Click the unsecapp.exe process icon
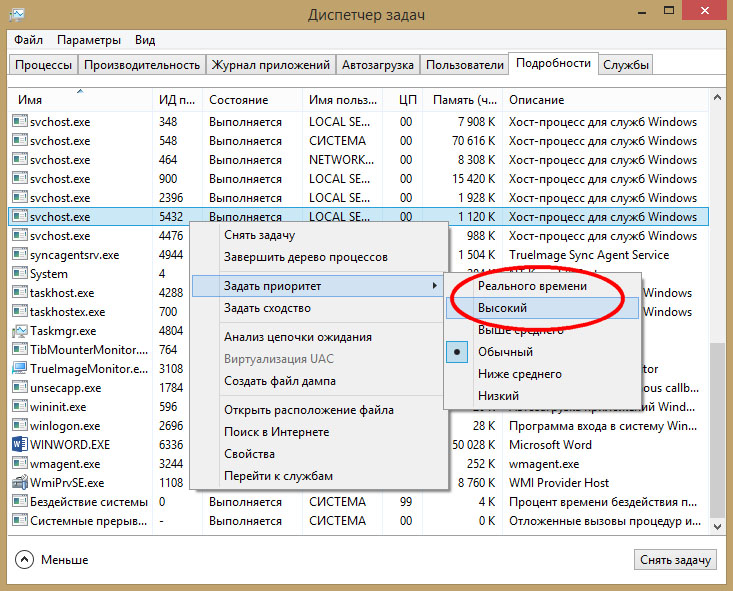 (20, 387)
